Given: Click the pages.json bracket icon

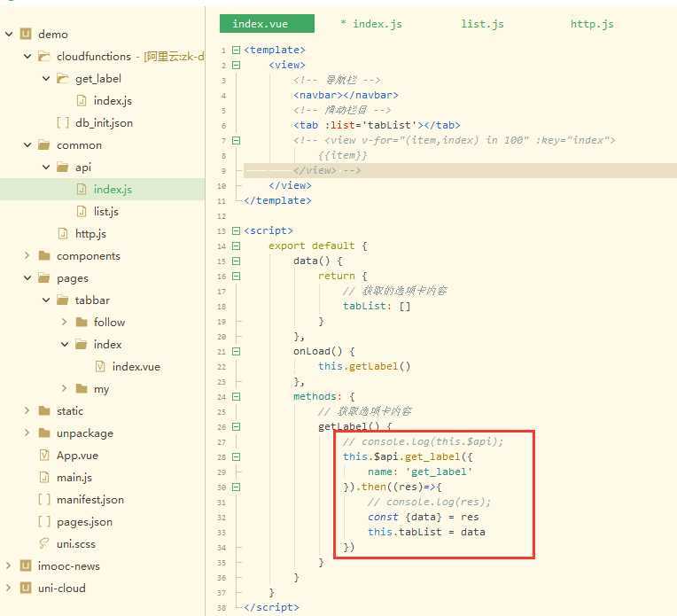Looking at the screenshot, I should tap(44, 521).
